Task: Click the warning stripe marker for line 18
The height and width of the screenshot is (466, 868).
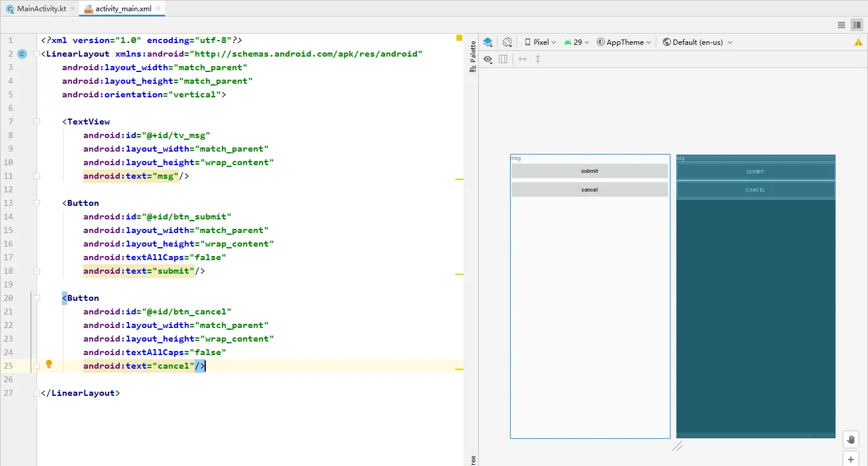Action: 459,274
